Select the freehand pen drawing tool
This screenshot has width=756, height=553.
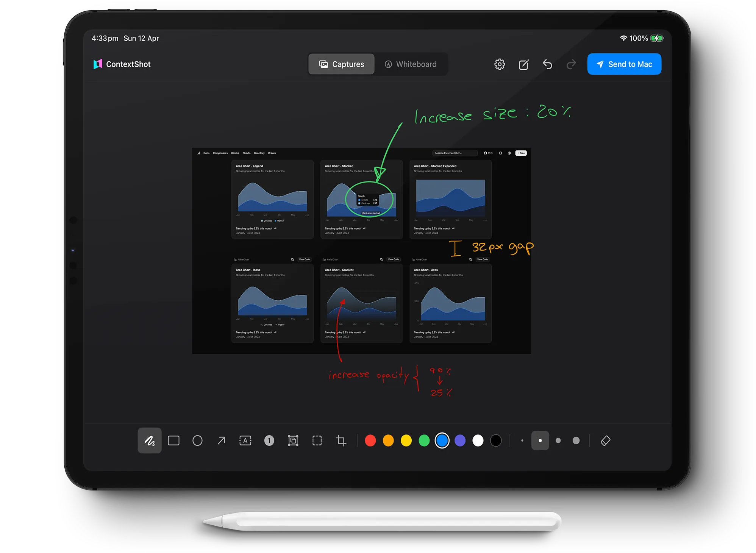[x=150, y=441]
